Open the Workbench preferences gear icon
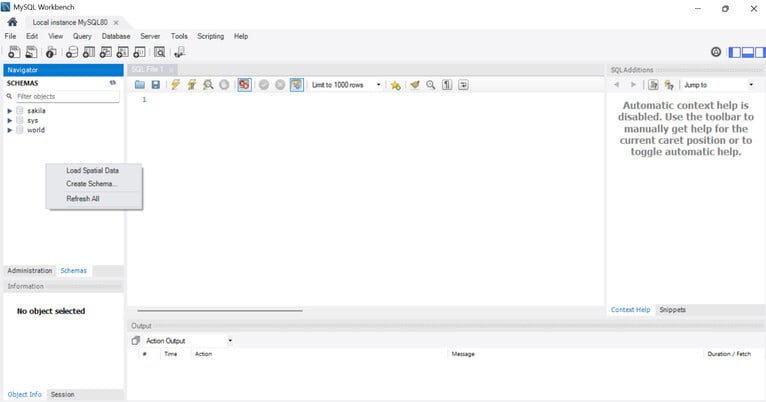The height and width of the screenshot is (402, 766). pyautogui.click(x=716, y=52)
